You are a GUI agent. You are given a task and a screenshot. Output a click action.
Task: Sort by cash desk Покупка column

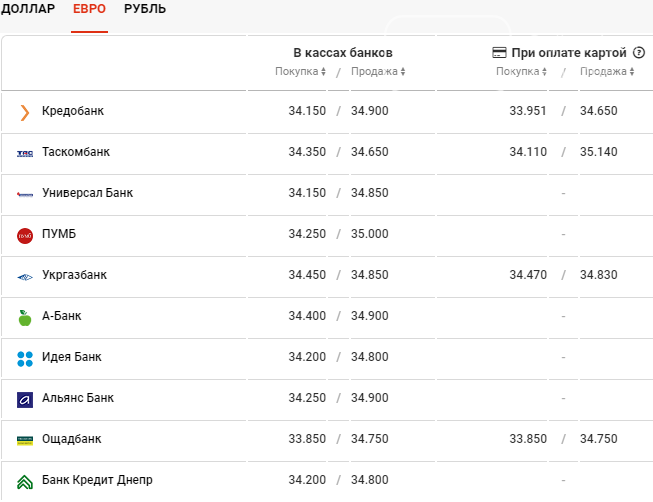point(301,72)
